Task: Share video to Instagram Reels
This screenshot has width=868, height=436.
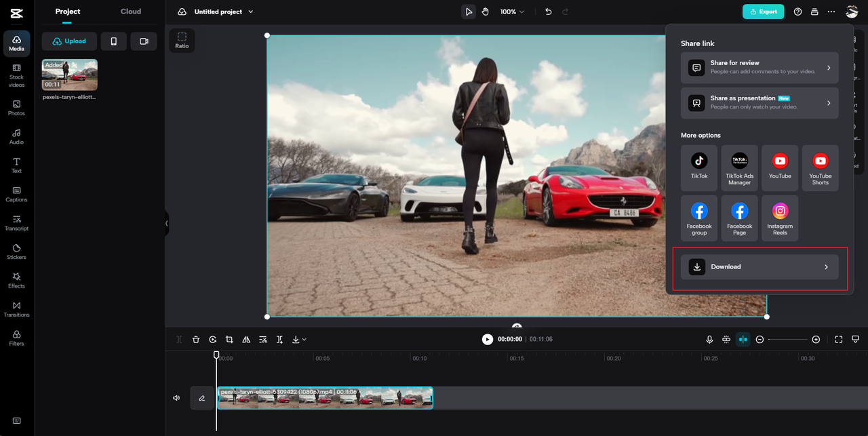Action: point(780,218)
